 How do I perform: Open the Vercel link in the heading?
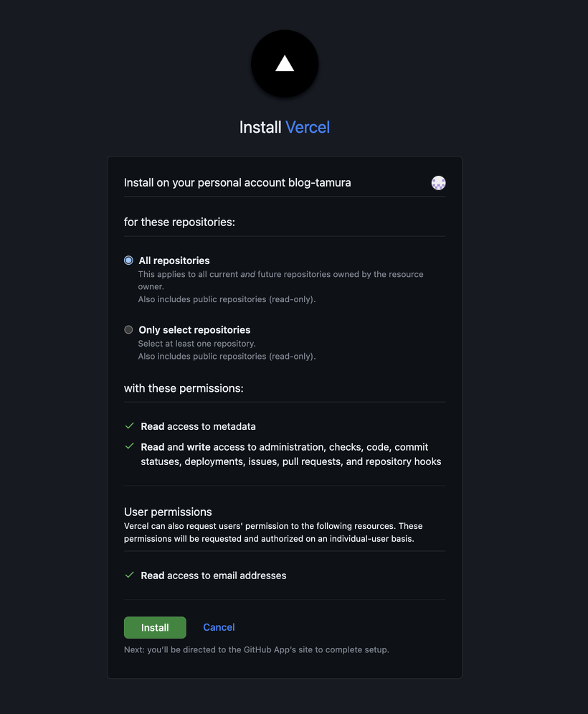(307, 128)
